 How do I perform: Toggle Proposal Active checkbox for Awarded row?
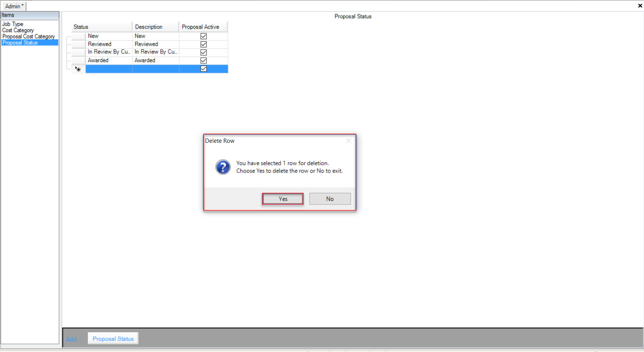tap(203, 61)
